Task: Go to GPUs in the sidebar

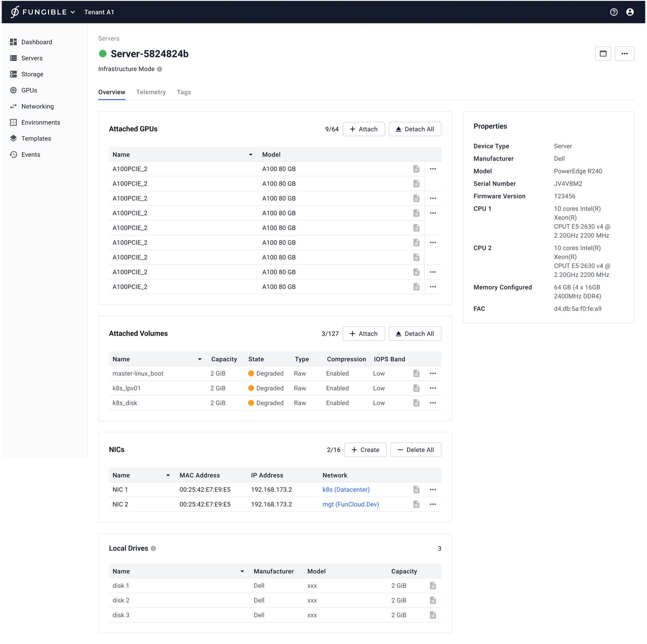Action: [x=29, y=90]
